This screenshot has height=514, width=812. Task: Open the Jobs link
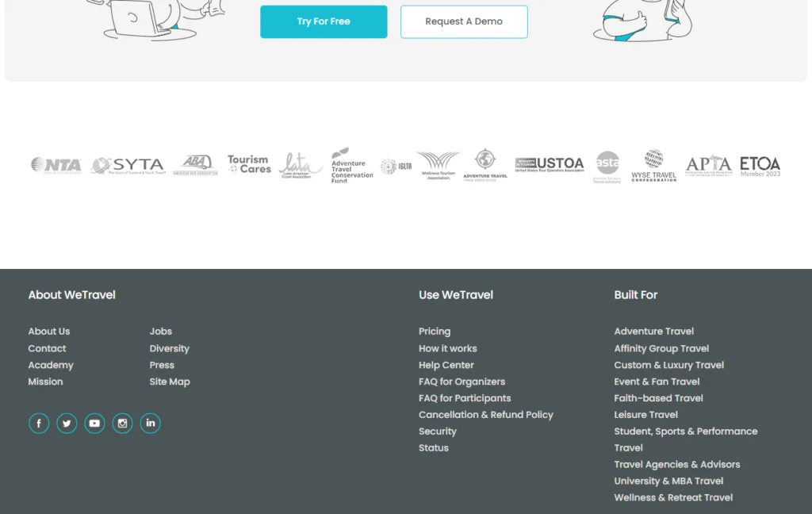click(161, 332)
